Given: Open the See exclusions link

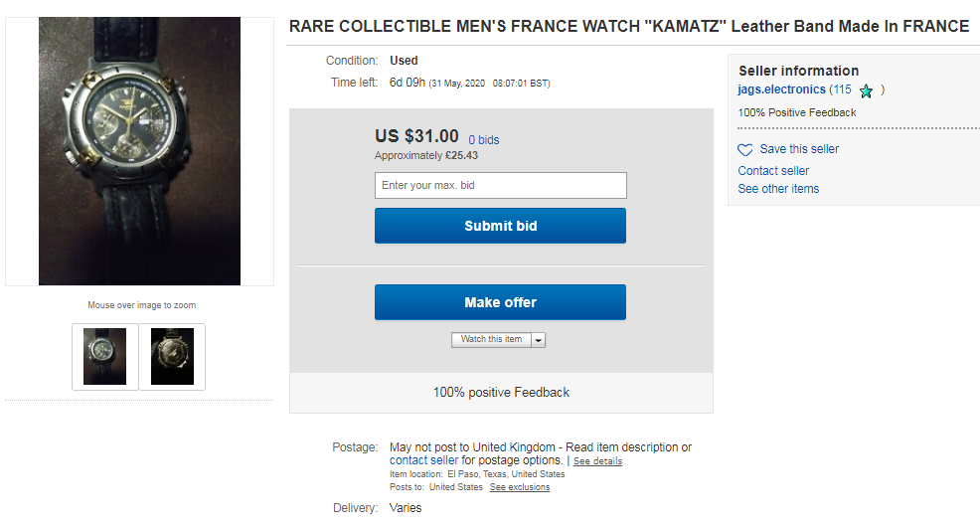Looking at the screenshot, I should click(519, 487).
